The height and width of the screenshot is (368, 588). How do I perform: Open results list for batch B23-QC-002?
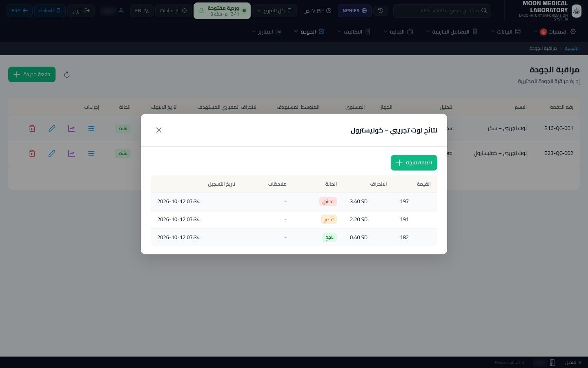pyautogui.click(x=91, y=153)
